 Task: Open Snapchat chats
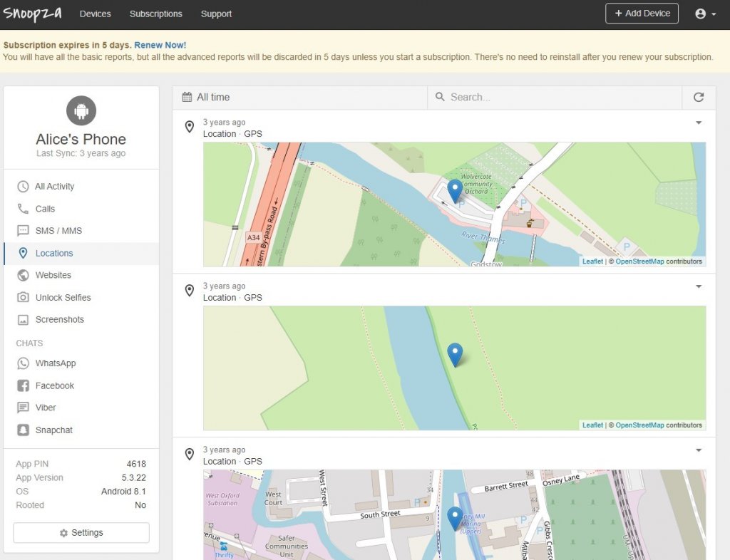(81, 430)
